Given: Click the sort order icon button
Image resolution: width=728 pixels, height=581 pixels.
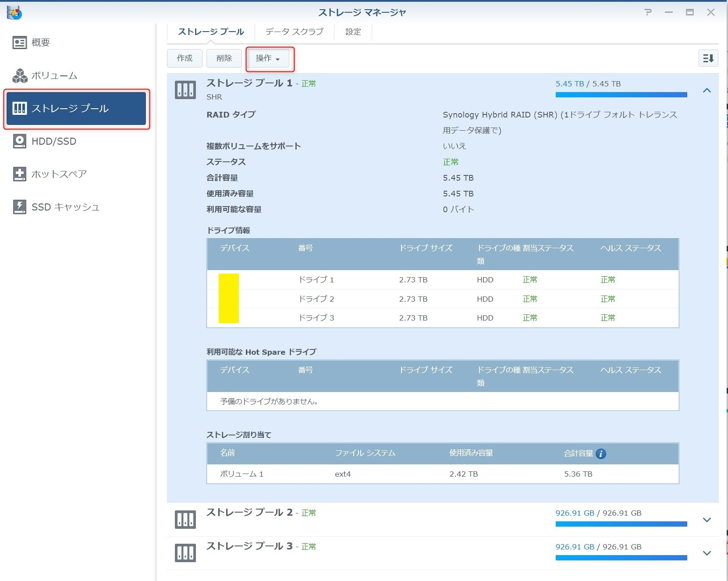Looking at the screenshot, I should click(x=708, y=58).
